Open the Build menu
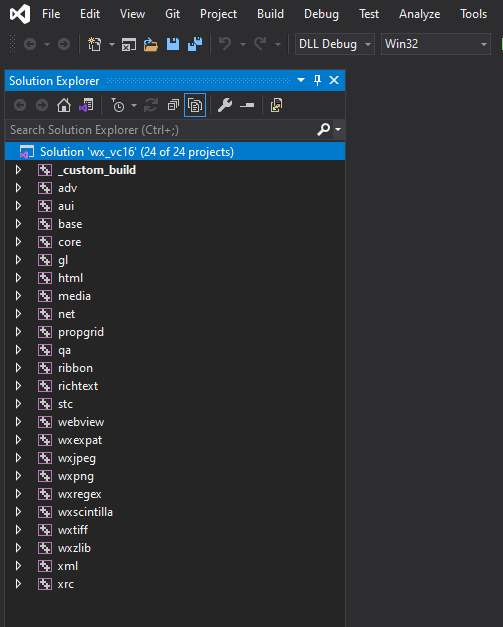This screenshot has height=627, width=503. [x=270, y=14]
